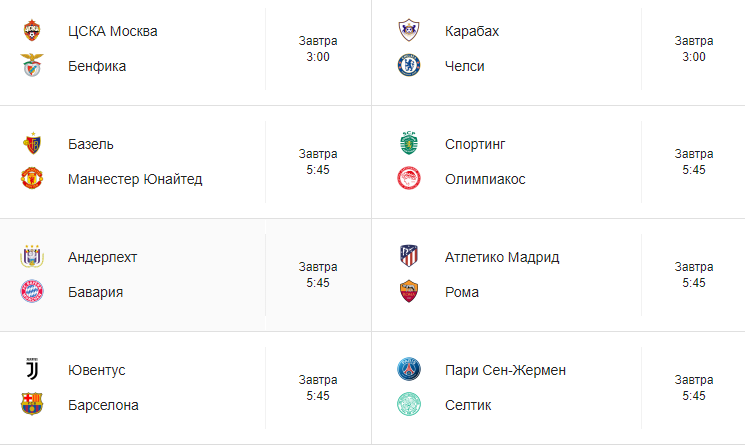Click the Ювентус–Барселона match time

[318, 396]
